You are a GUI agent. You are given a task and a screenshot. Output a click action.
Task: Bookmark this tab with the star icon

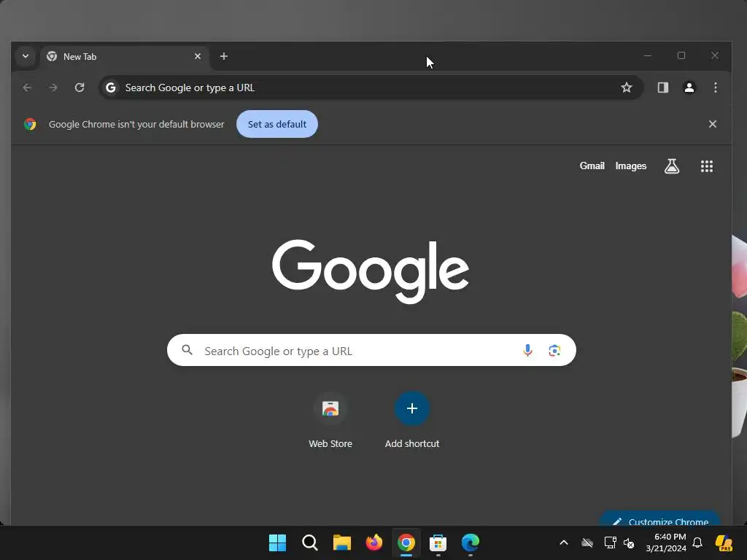pyautogui.click(x=627, y=87)
